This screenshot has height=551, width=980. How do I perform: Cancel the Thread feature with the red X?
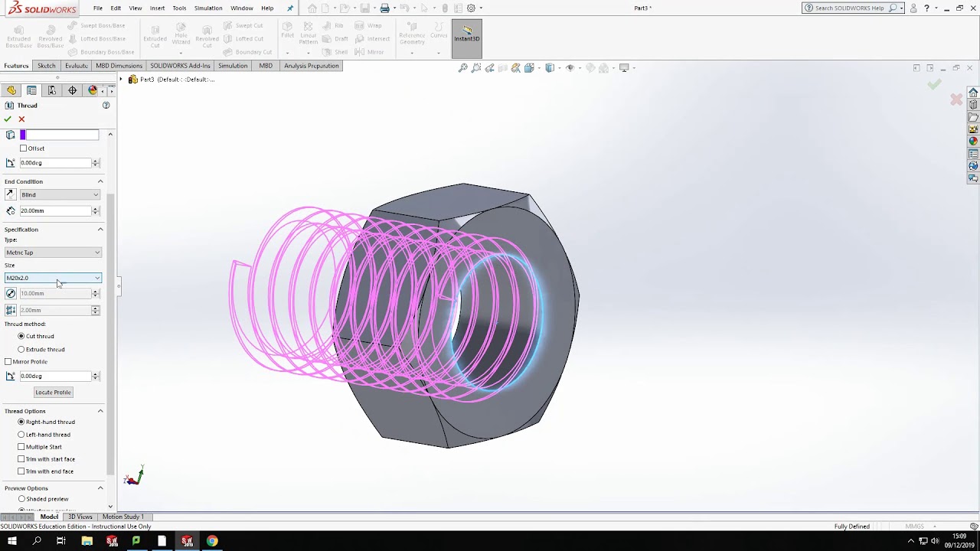[21, 119]
